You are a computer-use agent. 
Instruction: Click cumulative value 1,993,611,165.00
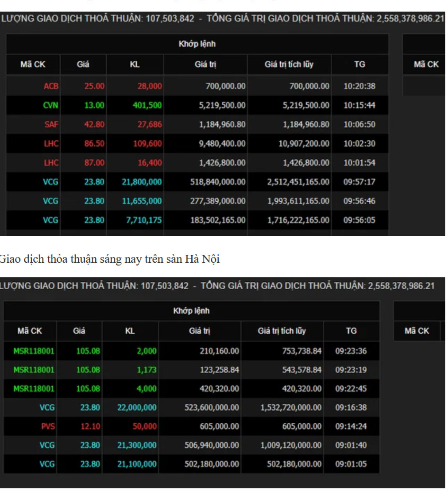(x=298, y=201)
